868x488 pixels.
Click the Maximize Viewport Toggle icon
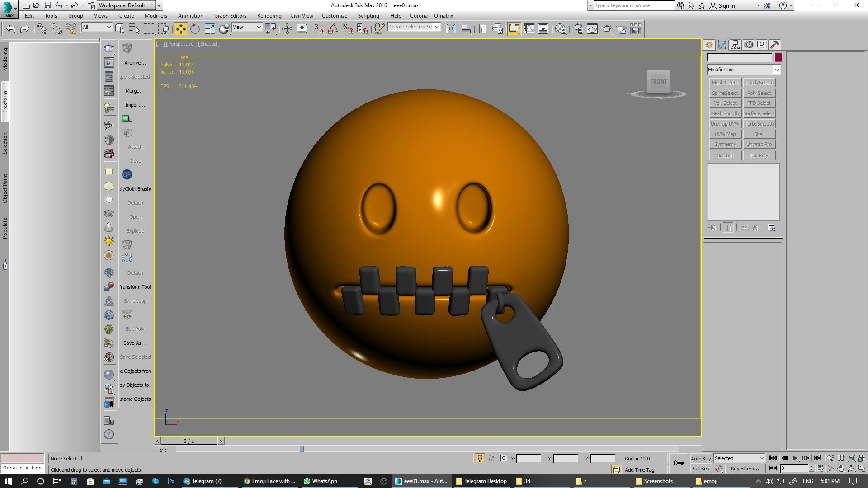tap(861, 469)
